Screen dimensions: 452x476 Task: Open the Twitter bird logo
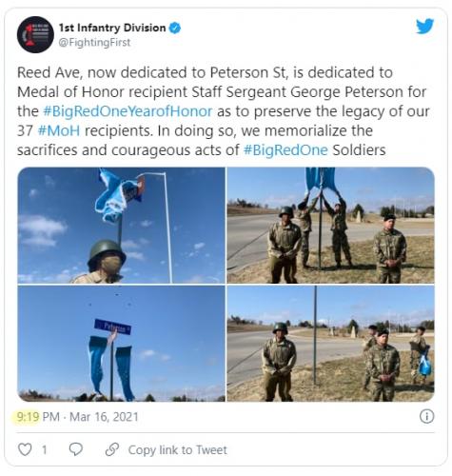pyautogui.click(x=424, y=27)
